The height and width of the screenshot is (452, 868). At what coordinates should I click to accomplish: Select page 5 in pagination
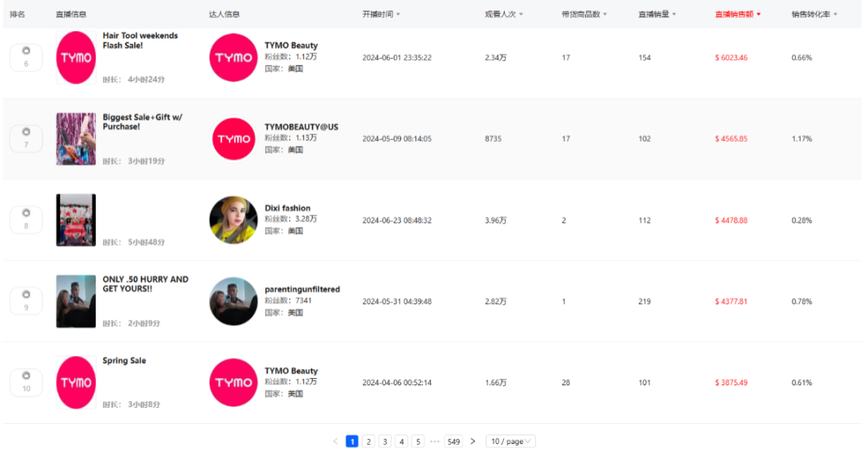tap(418, 442)
